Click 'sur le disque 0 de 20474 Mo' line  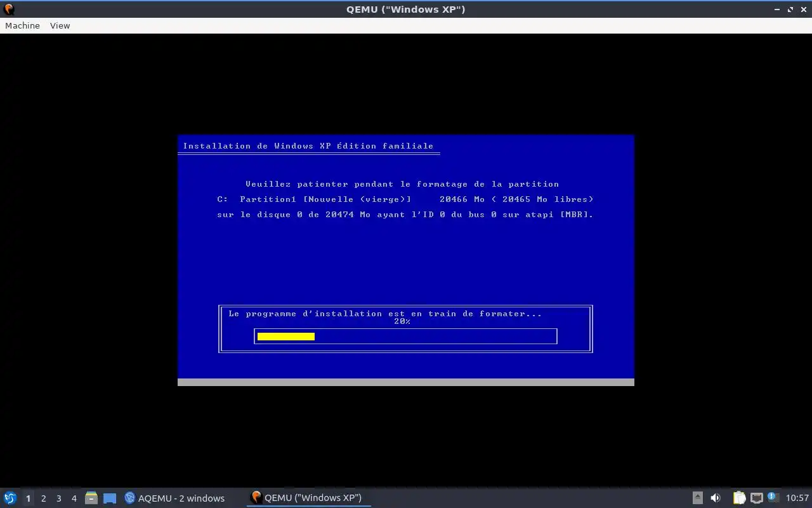pos(405,215)
